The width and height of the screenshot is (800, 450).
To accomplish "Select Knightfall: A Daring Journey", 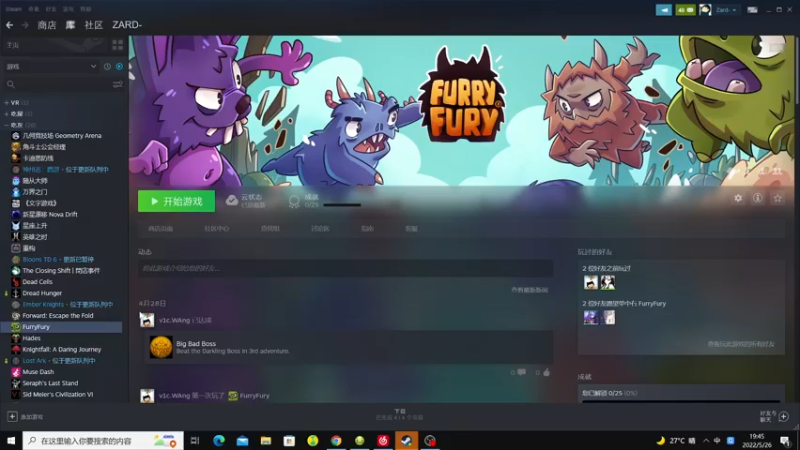I will [61, 349].
